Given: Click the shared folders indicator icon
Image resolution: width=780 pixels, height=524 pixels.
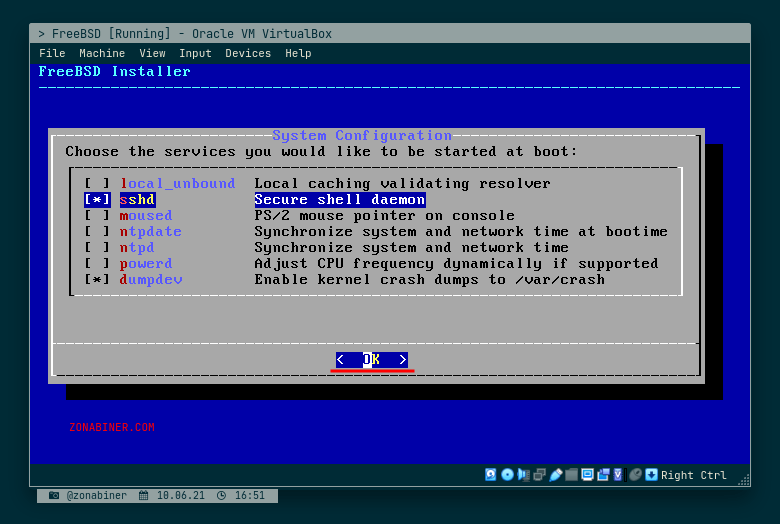Looking at the screenshot, I should pos(572,475).
